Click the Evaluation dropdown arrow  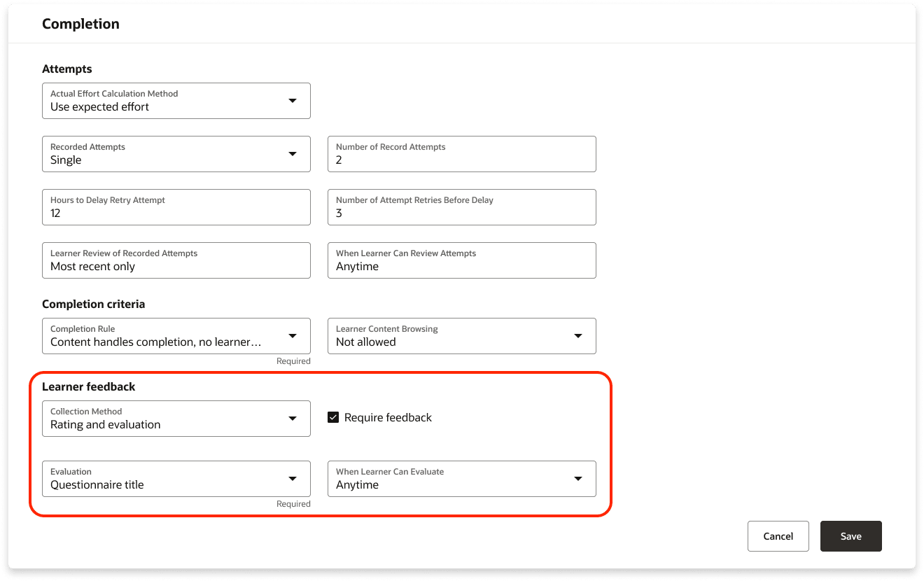click(x=293, y=479)
